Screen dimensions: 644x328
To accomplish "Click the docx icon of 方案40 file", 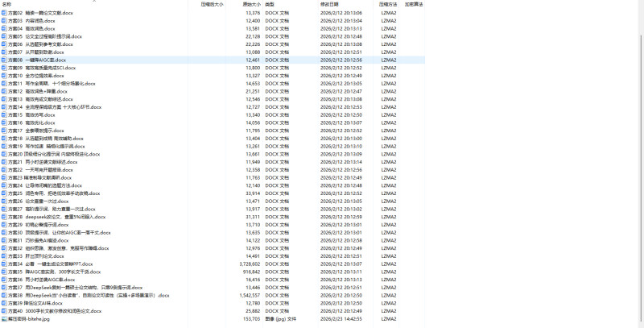I will point(4,311).
